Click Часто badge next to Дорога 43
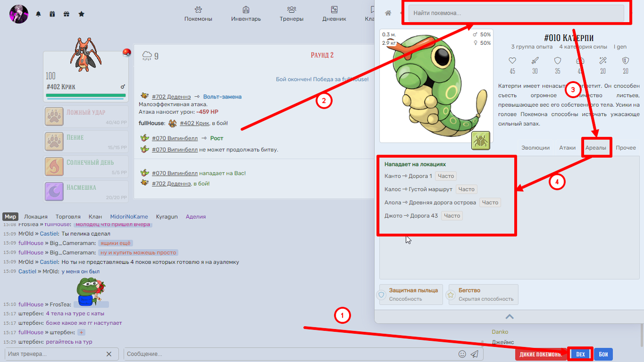Screen dimensions: 644x362 click(x=452, y=215)
